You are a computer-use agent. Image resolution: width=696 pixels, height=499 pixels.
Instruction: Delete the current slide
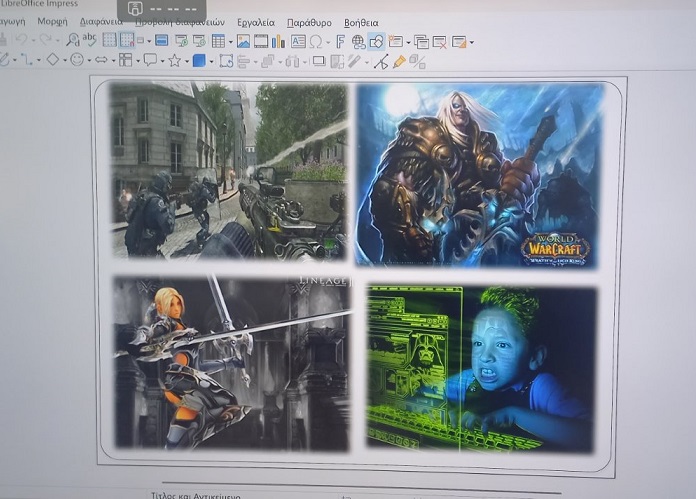pos(439,42)
